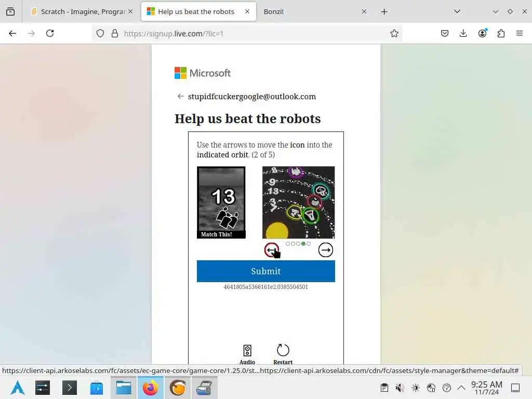The height and width of the screenshot is (399, 532).
Task: Click the orbit puzzle image
Action: (x=298, y=202)
